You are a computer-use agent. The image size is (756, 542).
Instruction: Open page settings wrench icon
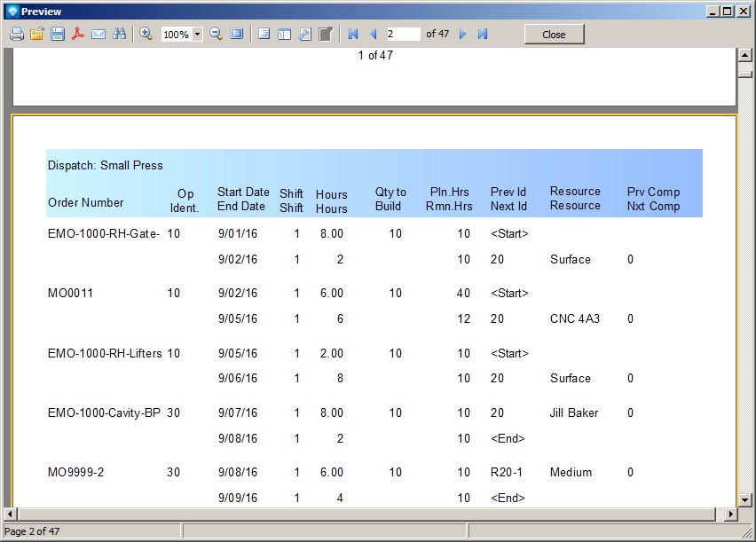click(304, 34)
